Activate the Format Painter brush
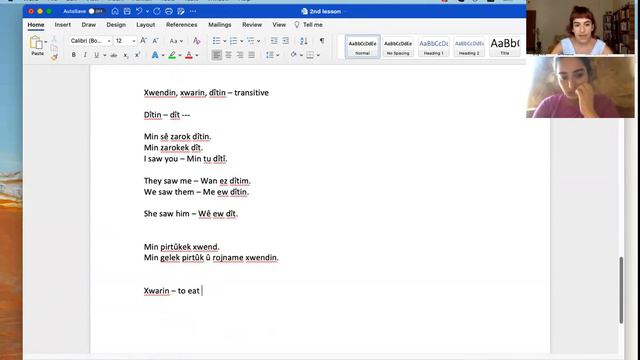 point(54,57)
